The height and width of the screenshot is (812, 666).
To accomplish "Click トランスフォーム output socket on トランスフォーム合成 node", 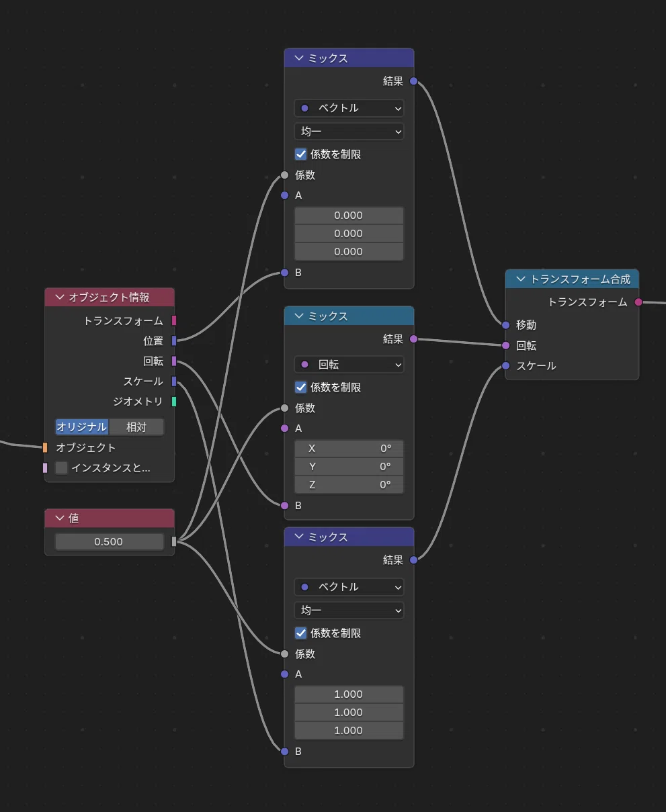I will coord(638,302).
